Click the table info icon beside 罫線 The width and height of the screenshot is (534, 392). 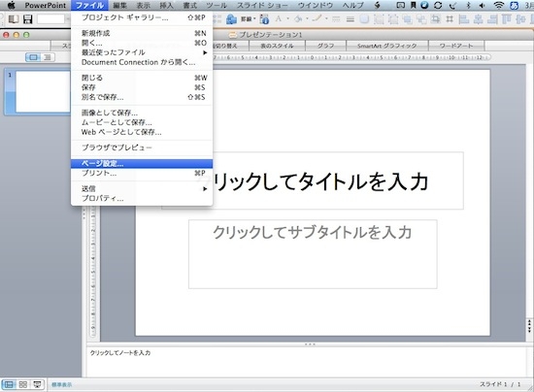(264, 19)
